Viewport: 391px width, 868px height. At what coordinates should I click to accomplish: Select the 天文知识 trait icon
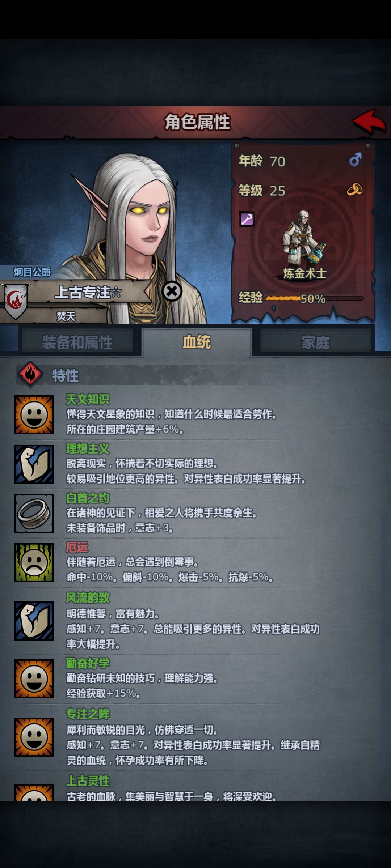click(34, 414)
